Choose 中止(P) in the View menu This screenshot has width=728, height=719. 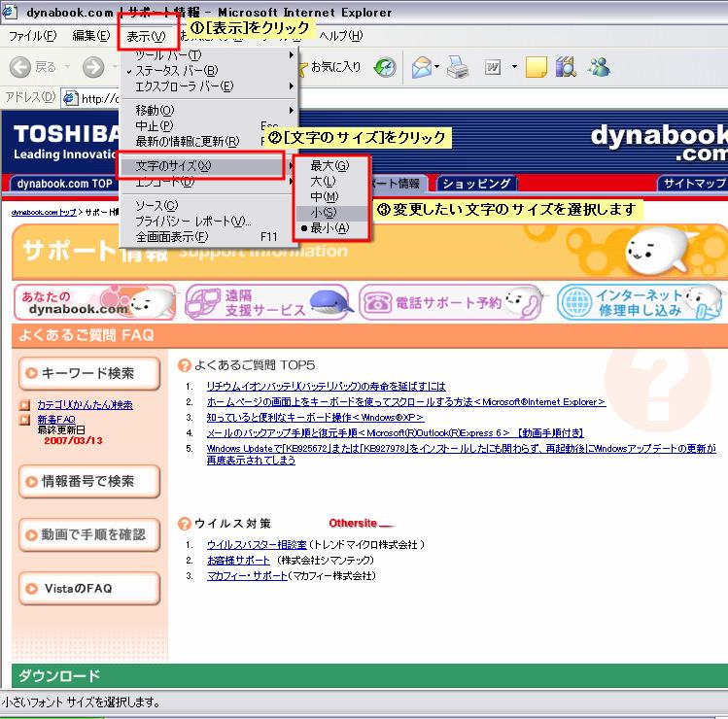point(209,125)
